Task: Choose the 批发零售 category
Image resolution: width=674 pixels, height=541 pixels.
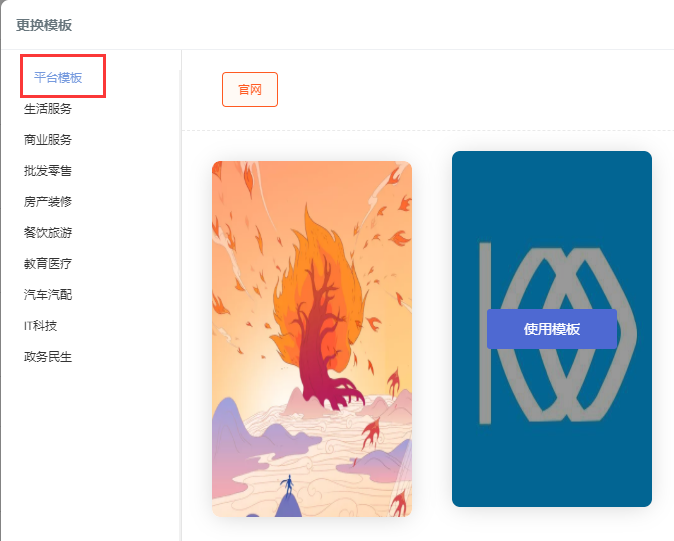Action: [x=48, y=171]
